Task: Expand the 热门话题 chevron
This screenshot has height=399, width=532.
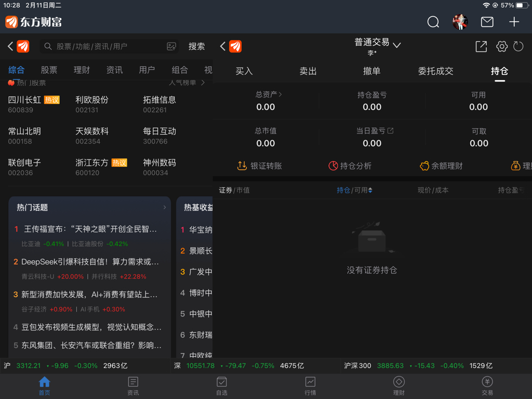Action: click(165, 207)
